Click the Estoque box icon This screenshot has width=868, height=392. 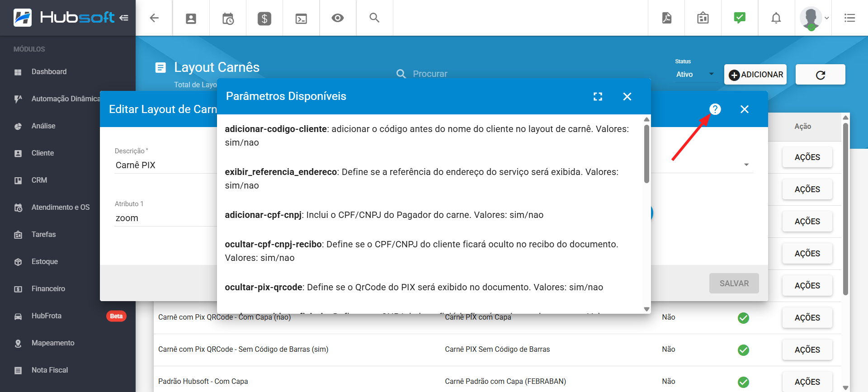pos(18,262)
